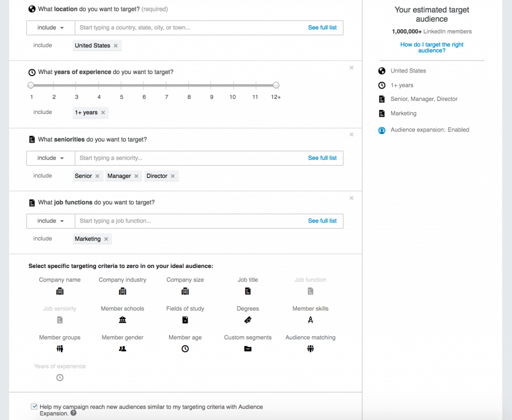Open Company industry targeting criteria
Image resolution: width=512 pixels, height=420 pixels.
coord(122,290)
